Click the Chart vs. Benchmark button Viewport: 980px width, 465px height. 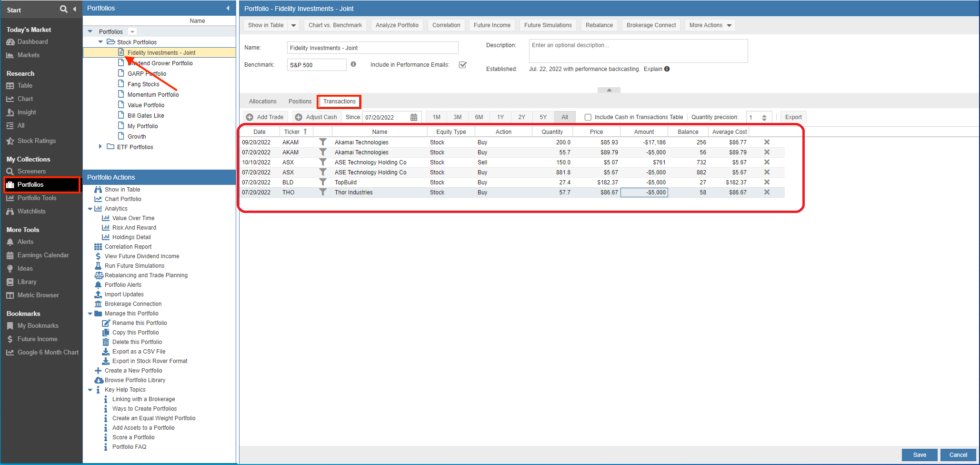[x=335, y=25]
